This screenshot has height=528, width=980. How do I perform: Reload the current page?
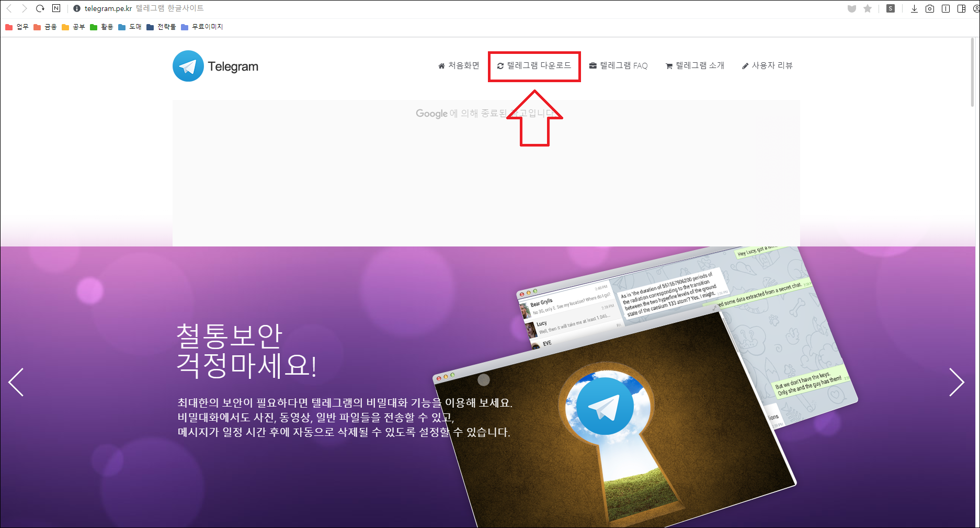(x=40, y=8)
